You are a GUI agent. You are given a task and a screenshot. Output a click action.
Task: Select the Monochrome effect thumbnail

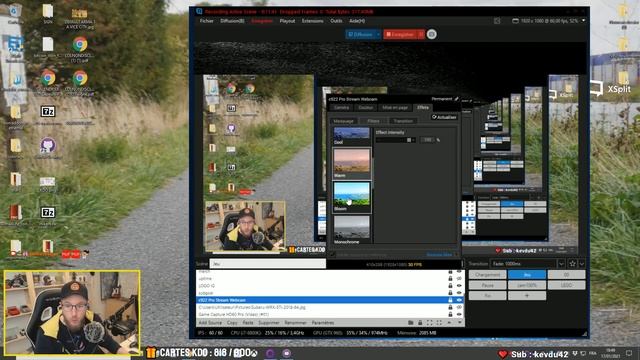coord(351,230)
